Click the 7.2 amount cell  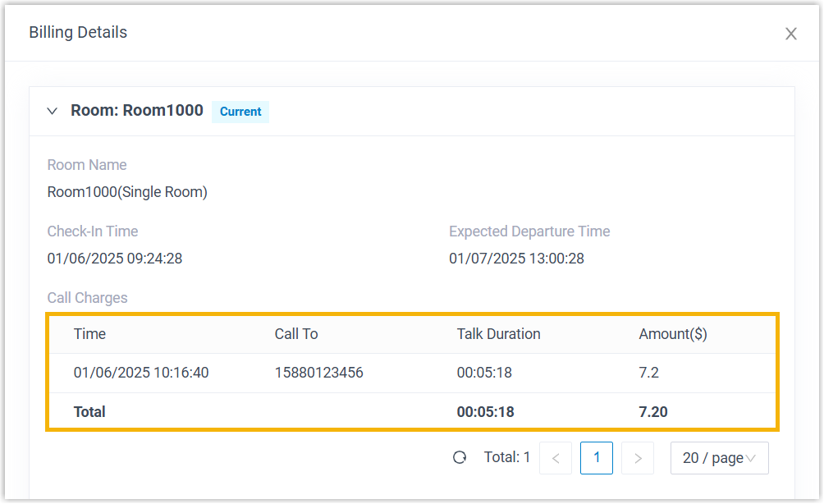click(x=648, y=373)
